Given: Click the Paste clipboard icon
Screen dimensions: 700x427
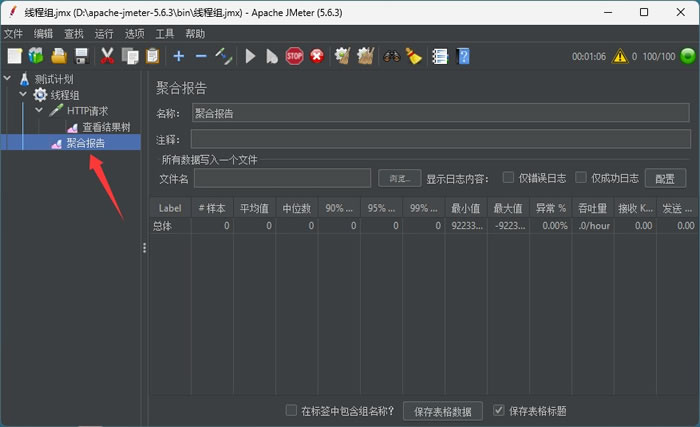Looking at the screenshot, I should (x=152, y=56).
